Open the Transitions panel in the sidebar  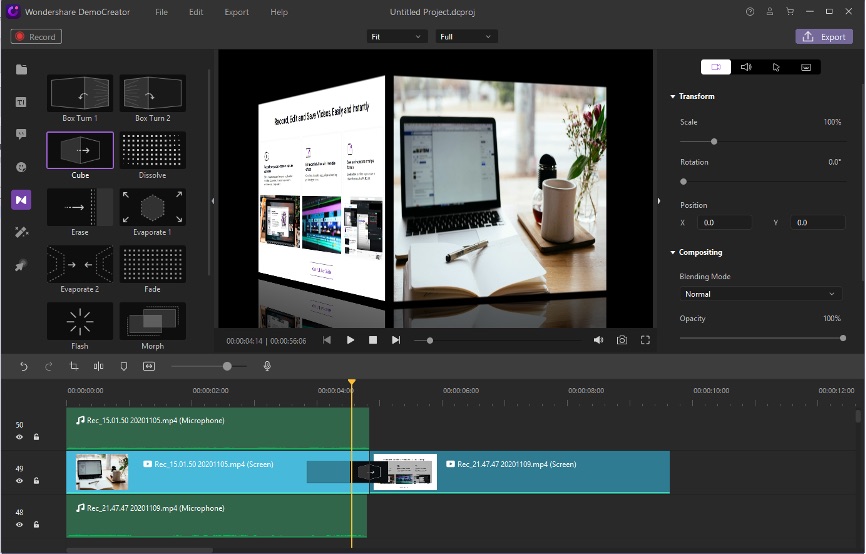click(21, 200)
